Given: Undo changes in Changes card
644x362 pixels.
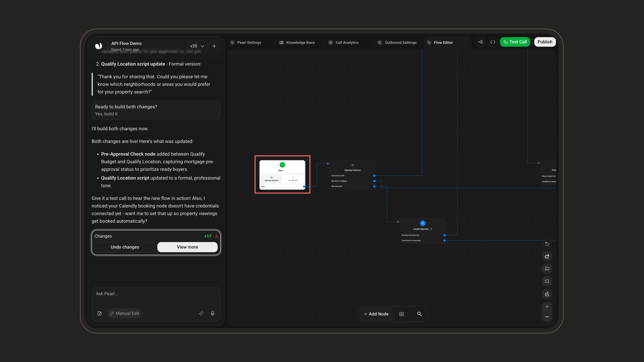Looking at the screenshot, I should [125, 247].
